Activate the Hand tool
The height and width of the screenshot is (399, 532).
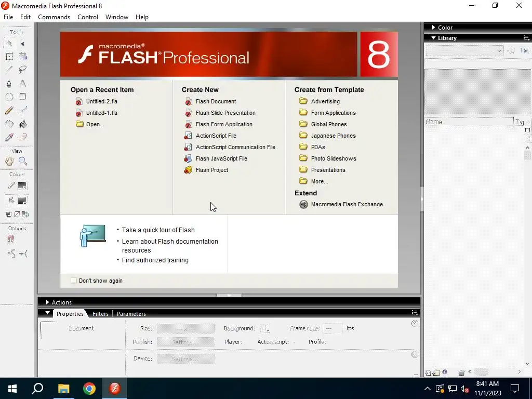point(9,161)
